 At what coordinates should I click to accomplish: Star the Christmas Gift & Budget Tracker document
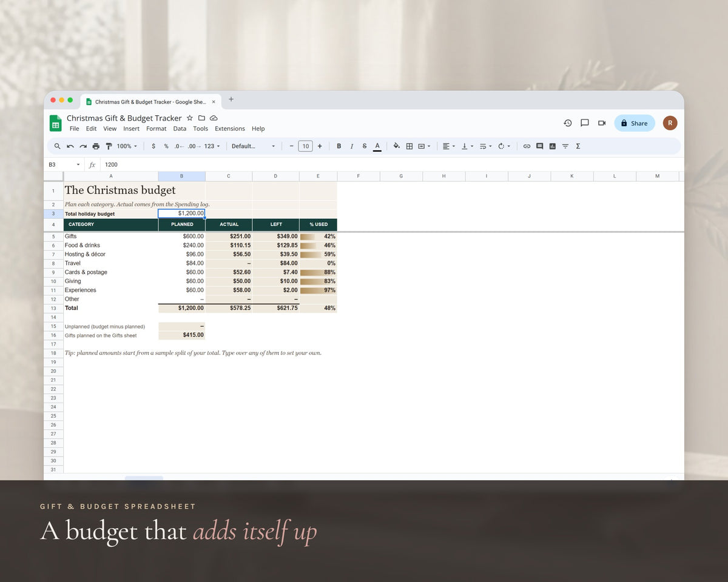point(190,118)
